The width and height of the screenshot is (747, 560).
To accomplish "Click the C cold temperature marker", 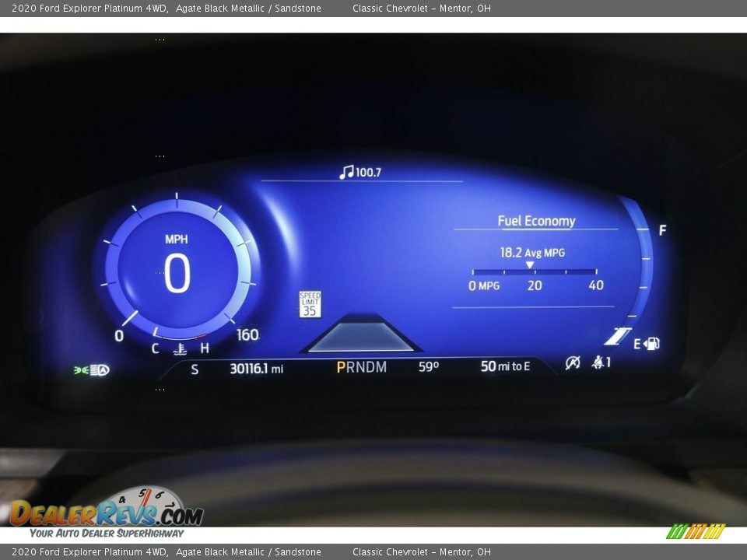I will tap(155, 348).
